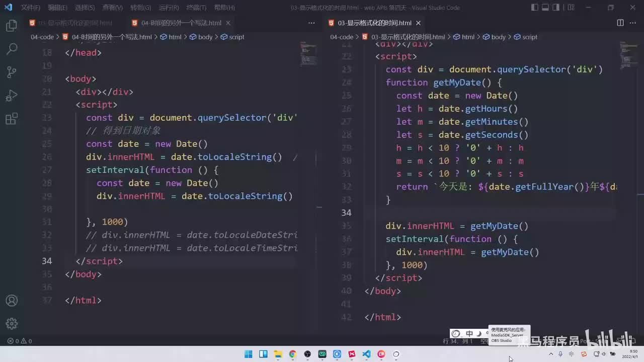The image size is (644, 362).
Task: Open XMind red icon in taskbar
Action: point(352,354)
